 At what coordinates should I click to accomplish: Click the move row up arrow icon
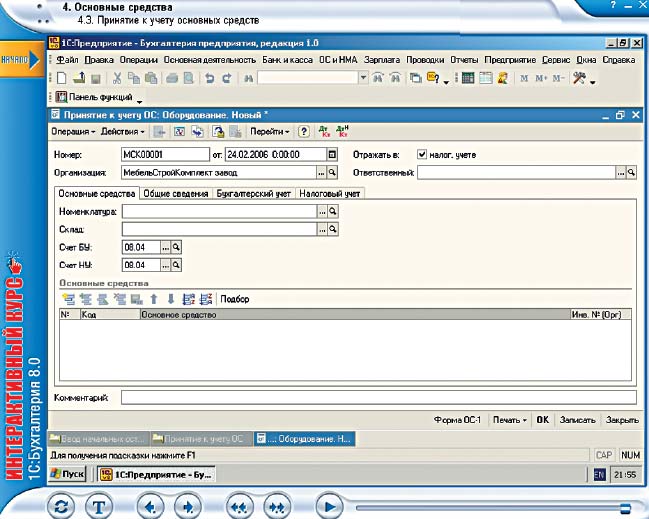tap(153, 298)
